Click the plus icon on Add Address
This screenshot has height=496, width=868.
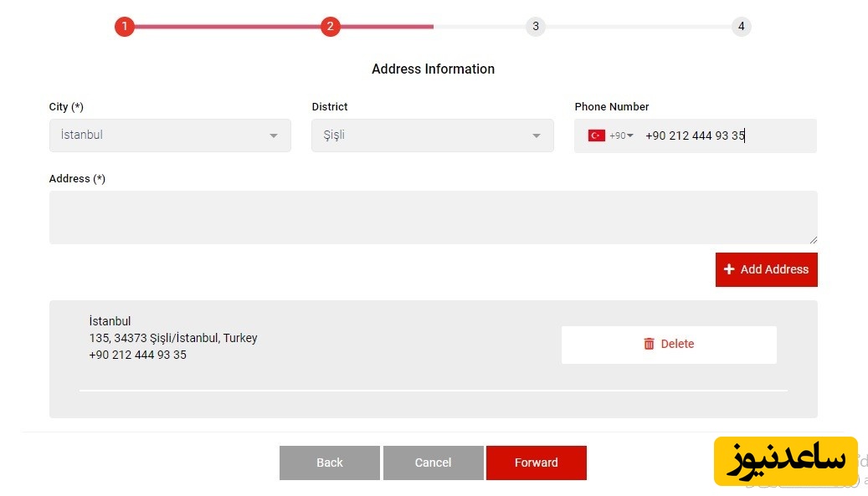click(729, 269)
